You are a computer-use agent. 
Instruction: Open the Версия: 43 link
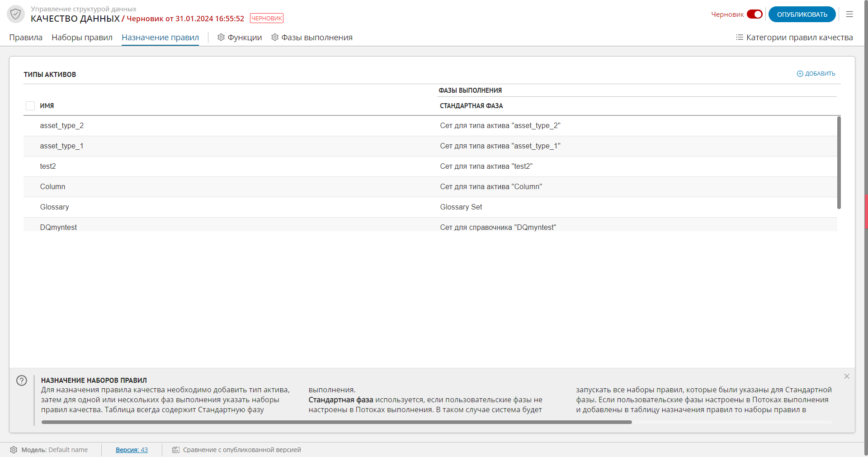(x=132, y=450)
